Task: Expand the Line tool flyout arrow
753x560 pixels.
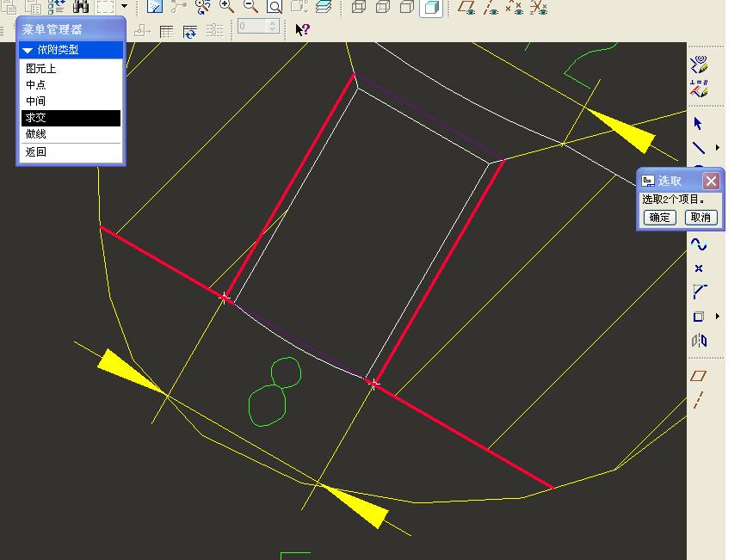Action: 718,147
